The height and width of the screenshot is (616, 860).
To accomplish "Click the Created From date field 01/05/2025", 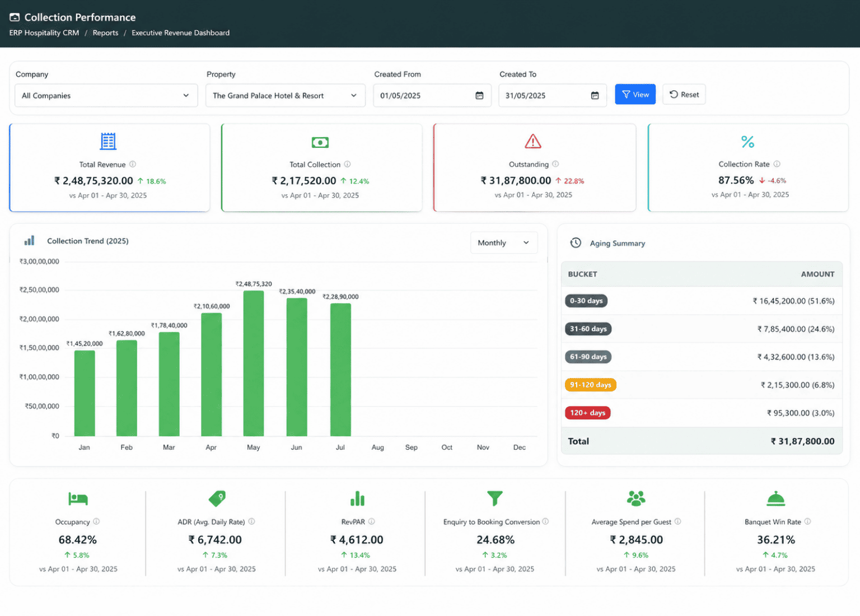I will tap(432, 95).
